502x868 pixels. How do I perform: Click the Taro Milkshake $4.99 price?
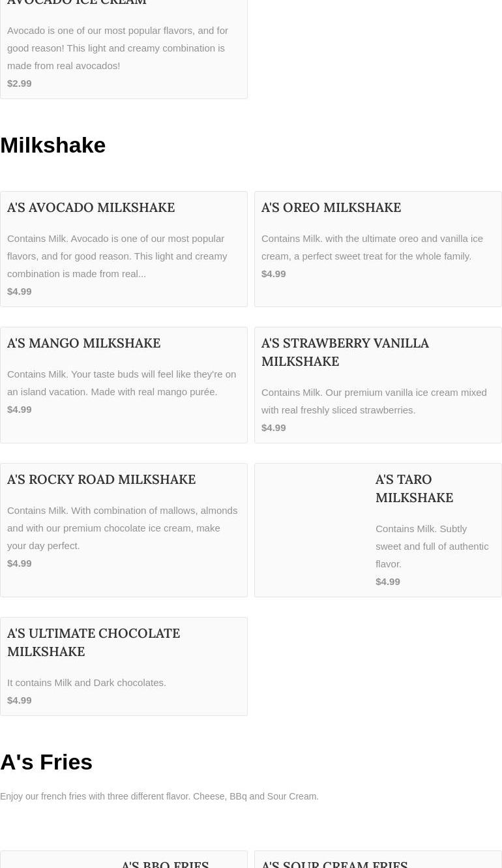pyautogui.click(x=388, y=582)
